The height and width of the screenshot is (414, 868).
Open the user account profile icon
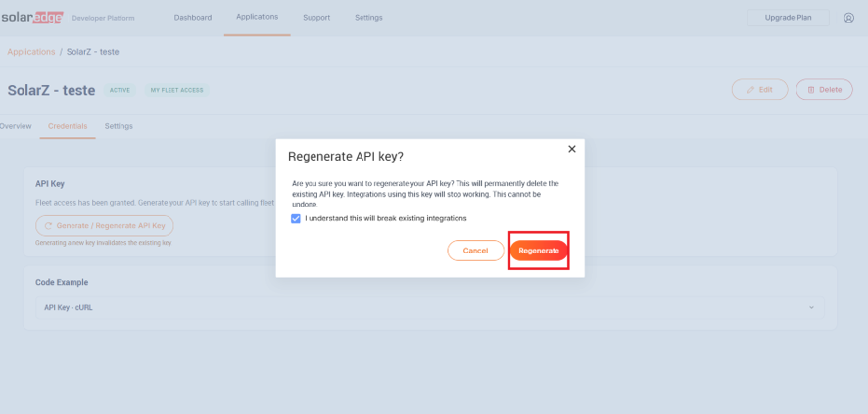coord(848,18)
